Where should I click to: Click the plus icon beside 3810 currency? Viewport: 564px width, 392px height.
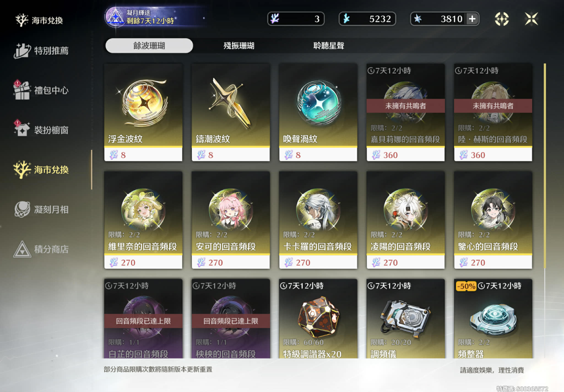(x=472, y=19)
